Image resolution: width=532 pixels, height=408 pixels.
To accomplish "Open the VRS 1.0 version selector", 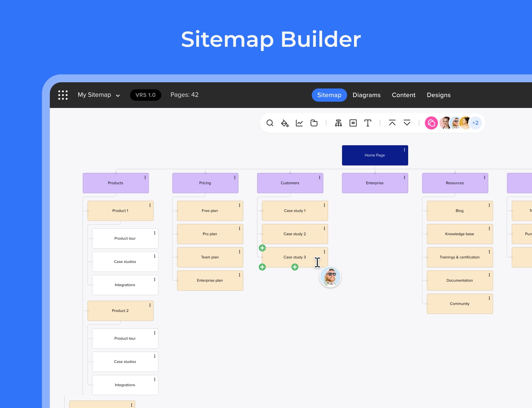I will (x=146, y=95).
